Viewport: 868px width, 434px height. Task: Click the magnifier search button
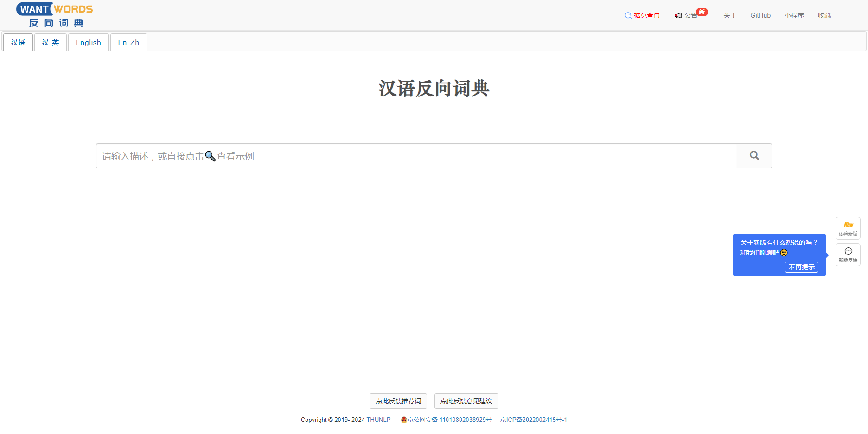pos(754,156)
